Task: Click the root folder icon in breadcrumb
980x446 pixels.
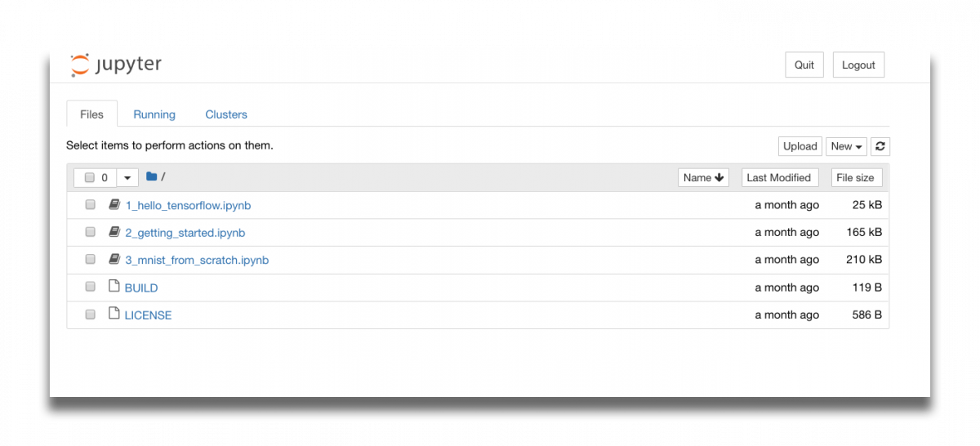Action: (151, 176)
